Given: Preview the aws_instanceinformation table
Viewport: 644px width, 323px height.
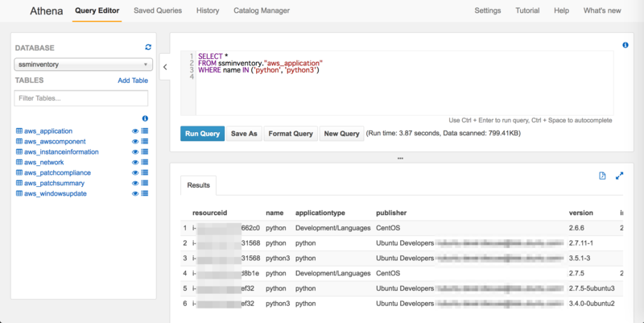Looking at the screenshot, I should click(x=135, y=151).
